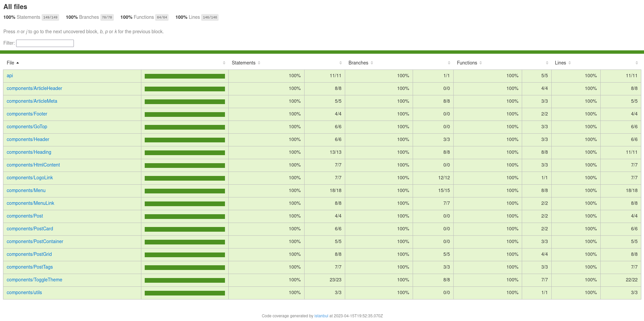Click the sort icon beside the Branches header label
The image size is (644, 321).
tap(372, 63)
